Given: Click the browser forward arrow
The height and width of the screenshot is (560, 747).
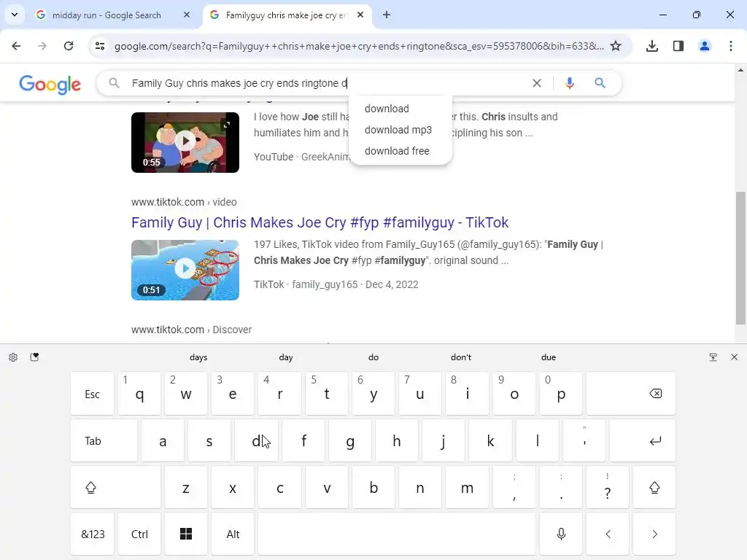Looking at the screenshot, I should [x=42, y=46].
